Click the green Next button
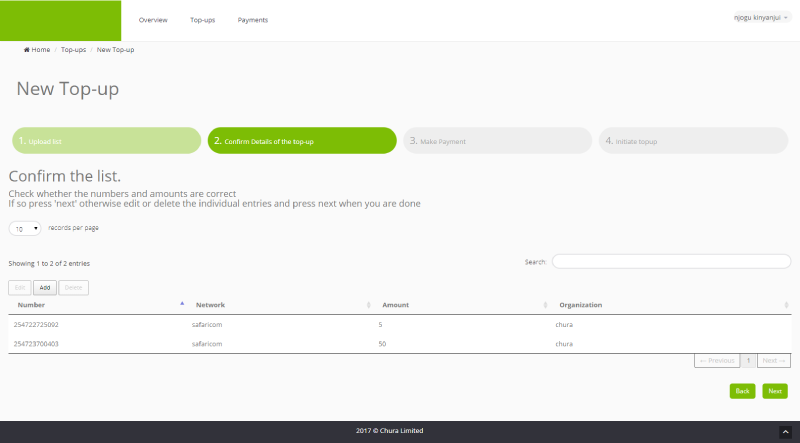The height and width of the screenshot is (443, 800). 775,391
